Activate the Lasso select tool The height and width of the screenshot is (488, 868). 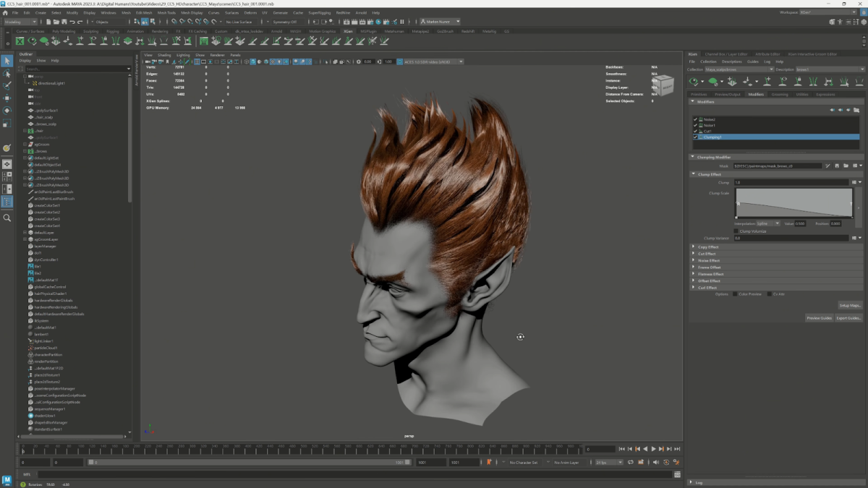click(x=7, y=74)
